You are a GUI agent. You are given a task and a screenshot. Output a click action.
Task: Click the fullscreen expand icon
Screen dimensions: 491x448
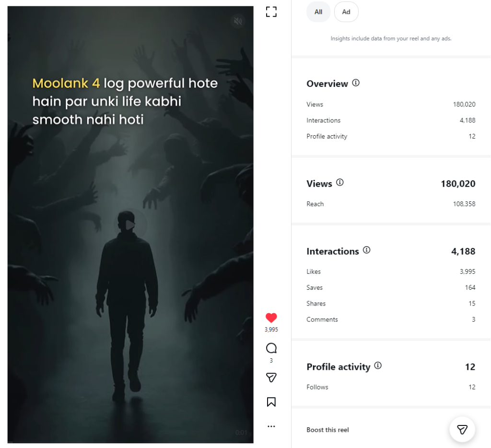click(271, 12)
